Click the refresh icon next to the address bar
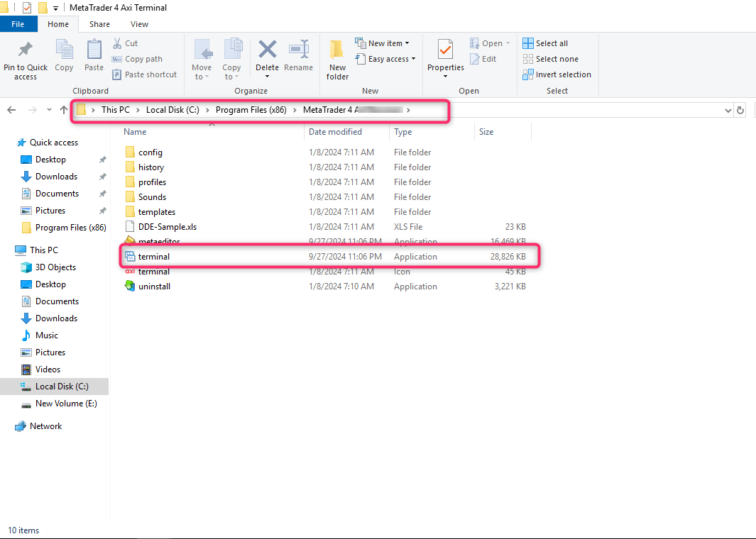 pyautogui.click(x=742, y=110)
